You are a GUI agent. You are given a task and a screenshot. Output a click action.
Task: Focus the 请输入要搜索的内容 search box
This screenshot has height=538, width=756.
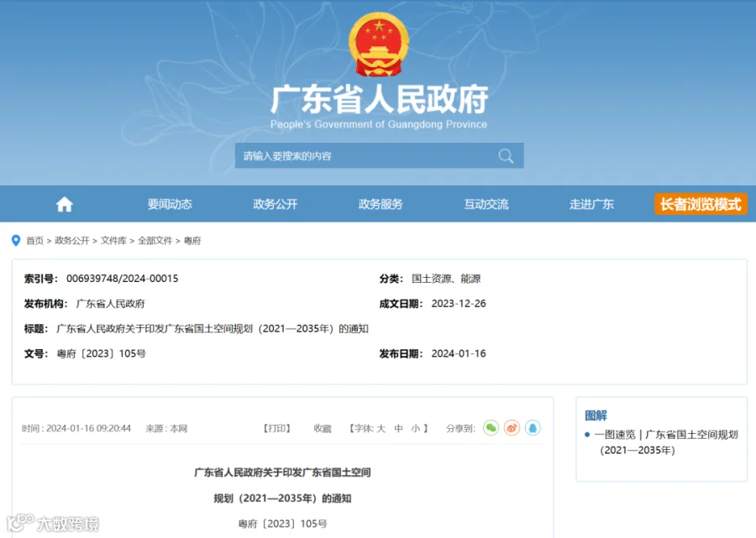coord(379,155)
